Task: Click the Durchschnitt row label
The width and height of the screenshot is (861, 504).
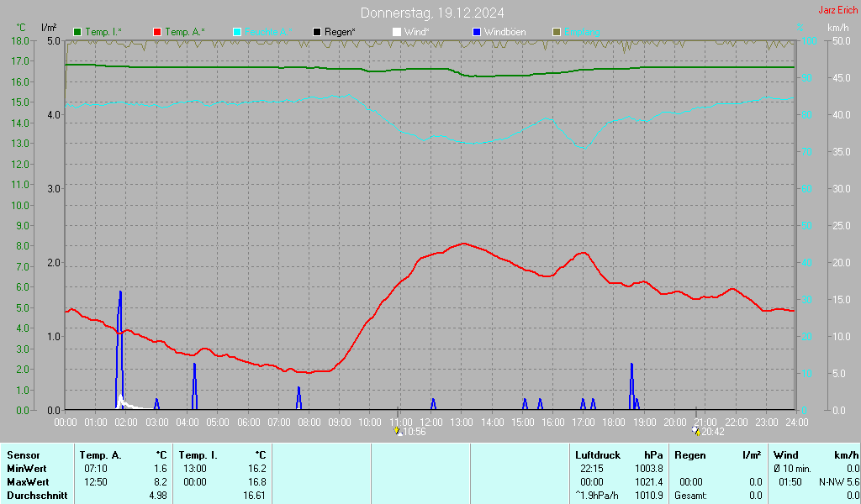Action: point(37,496)
